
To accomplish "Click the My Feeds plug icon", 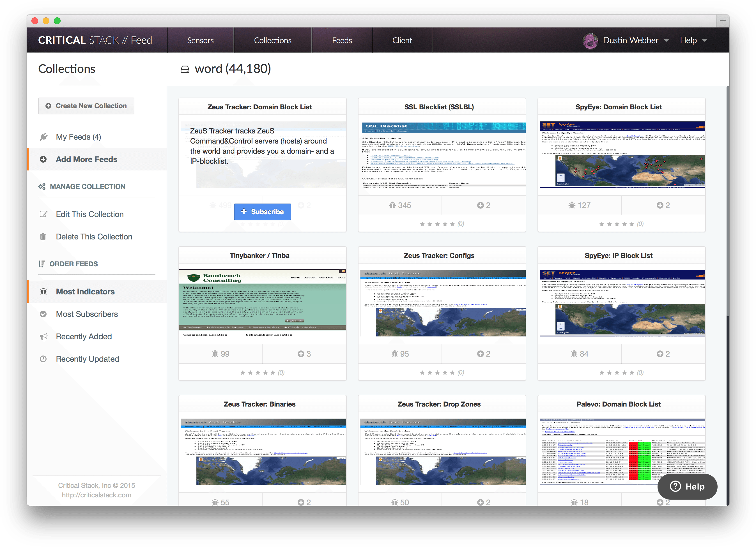I will (44, 137).
